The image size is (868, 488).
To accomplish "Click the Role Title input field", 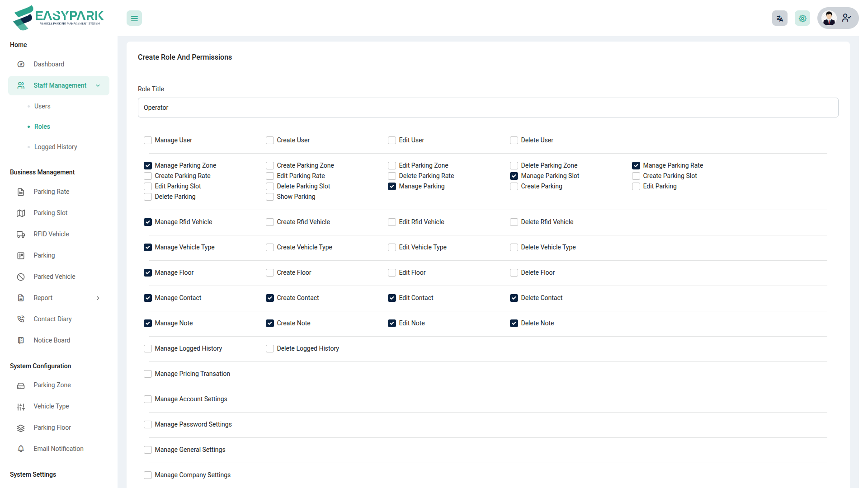I will tap(488, 108).
